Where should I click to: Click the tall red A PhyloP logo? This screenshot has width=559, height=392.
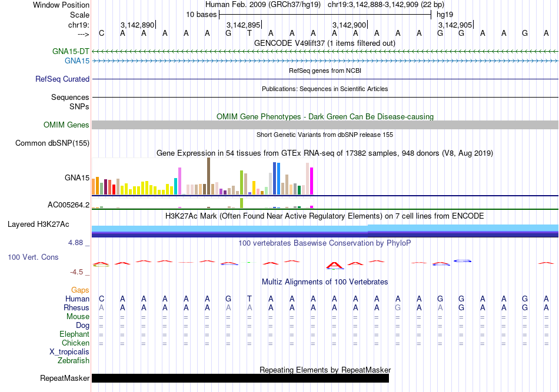[334, 265]
